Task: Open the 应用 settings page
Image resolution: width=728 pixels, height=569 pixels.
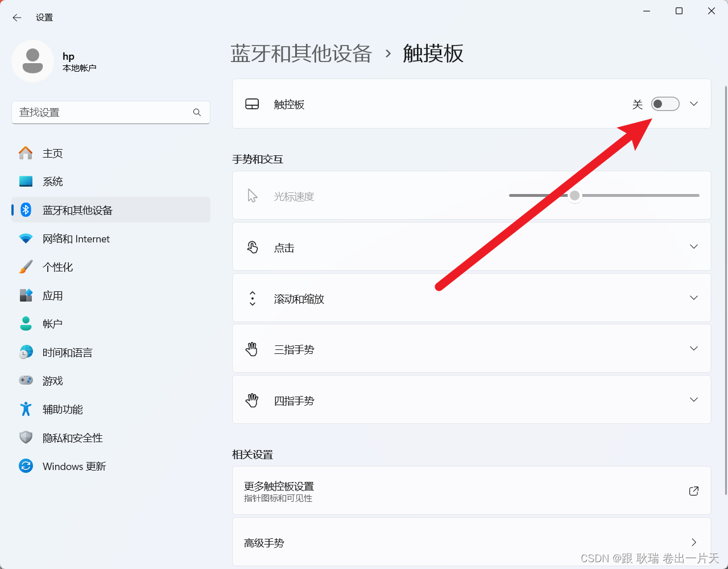Action: pos(111,295)
